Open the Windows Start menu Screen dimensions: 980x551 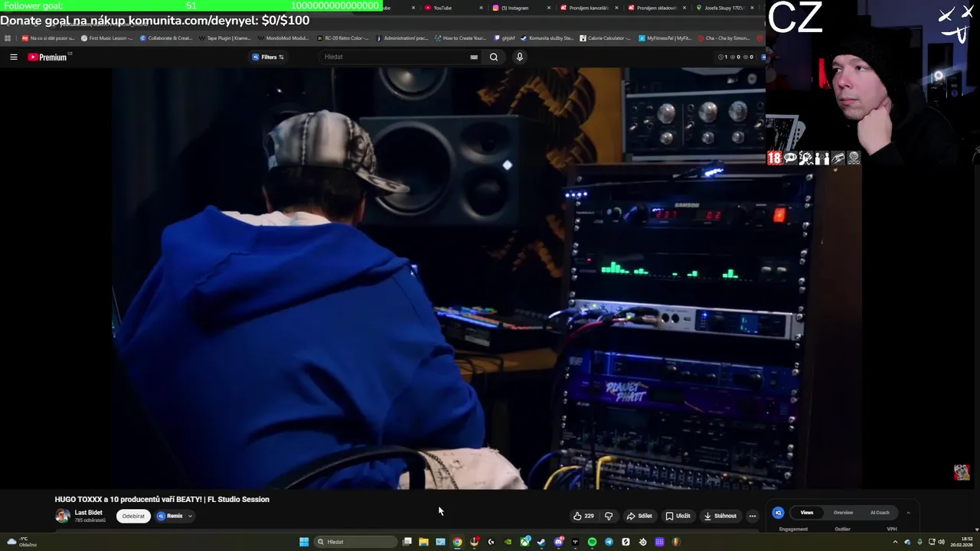click(x=304, y=542)
